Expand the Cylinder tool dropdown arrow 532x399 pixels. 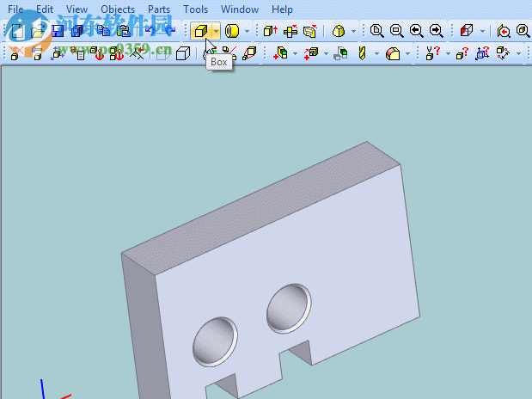(x=248, y=31)
